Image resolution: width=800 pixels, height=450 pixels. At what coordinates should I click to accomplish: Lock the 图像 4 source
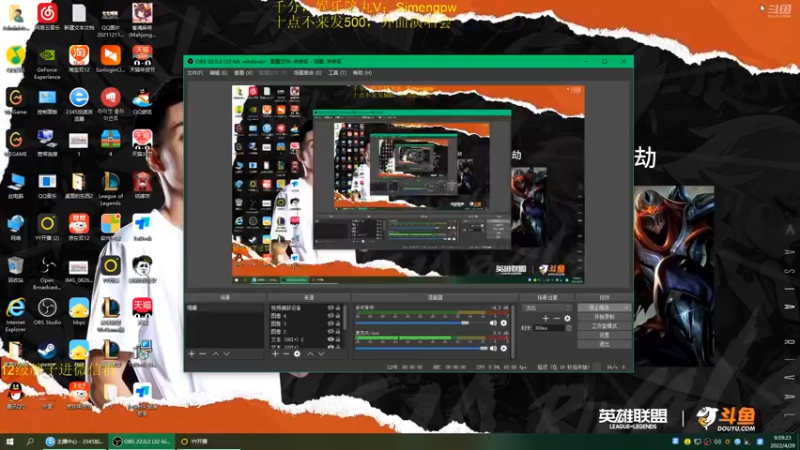338,316
